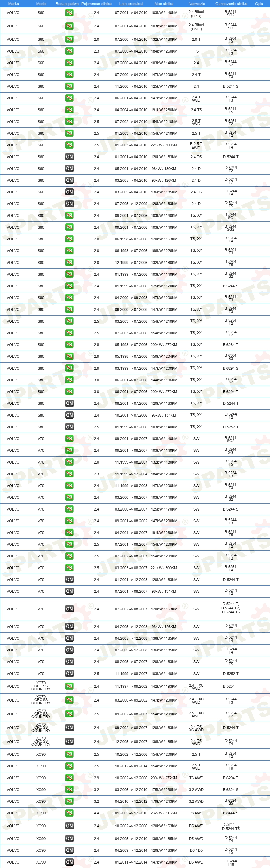Click petrol icon in XC90 V8 AWD row
Image resolution: width=270 pixels, height=868 pixels.
(69, 813)
